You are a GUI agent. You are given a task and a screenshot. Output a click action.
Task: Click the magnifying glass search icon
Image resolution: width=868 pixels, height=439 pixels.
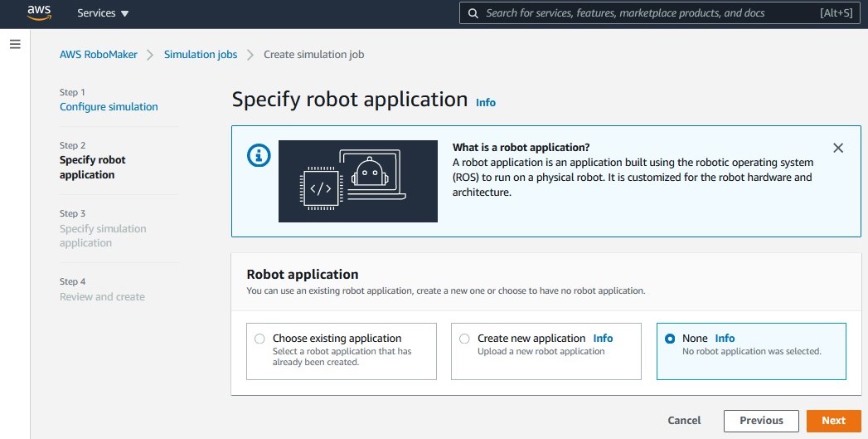pyautogui.click(x=473, y=13)
